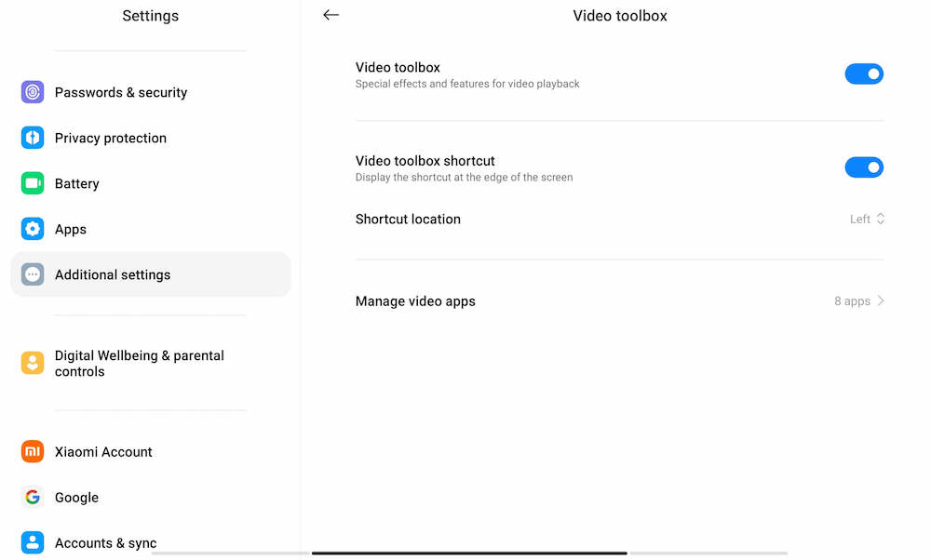
Task: Tap the Accounts & sync icon
Action: (x=33, y=542)
